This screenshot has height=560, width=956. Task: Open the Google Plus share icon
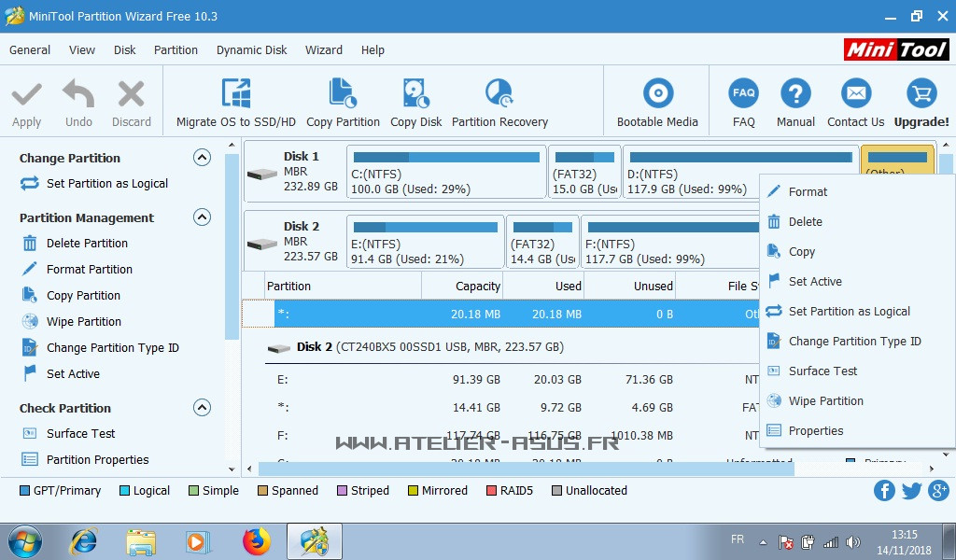pyautogui.click(x=939, y=491)
